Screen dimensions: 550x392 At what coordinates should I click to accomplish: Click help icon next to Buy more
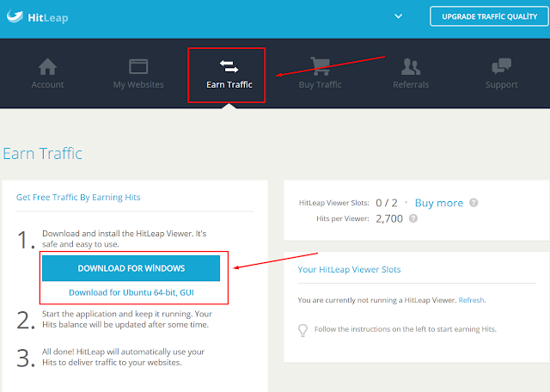pyautogui.click(x=474, y=203)
